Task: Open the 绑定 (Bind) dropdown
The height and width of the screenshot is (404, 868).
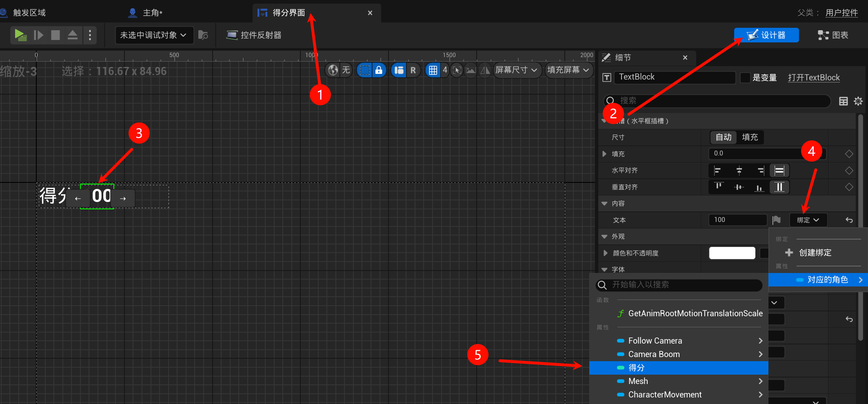Action: [x=808, y=220]
